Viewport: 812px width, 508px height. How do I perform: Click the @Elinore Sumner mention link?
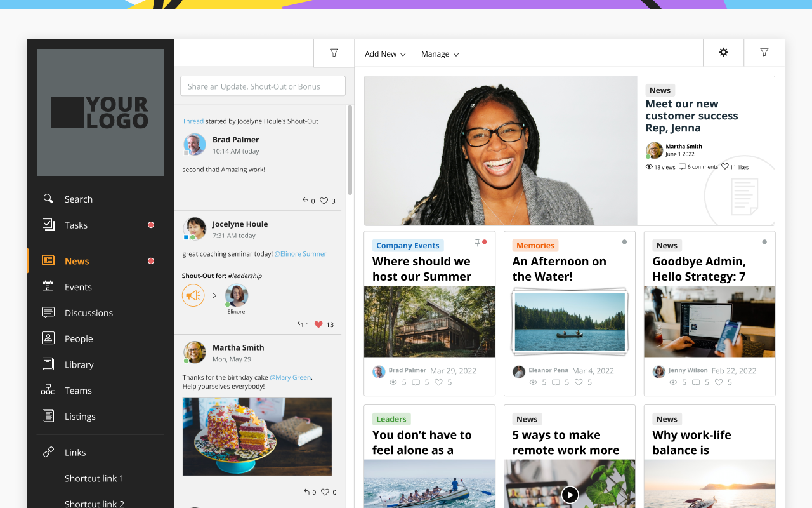coord(300,254)
